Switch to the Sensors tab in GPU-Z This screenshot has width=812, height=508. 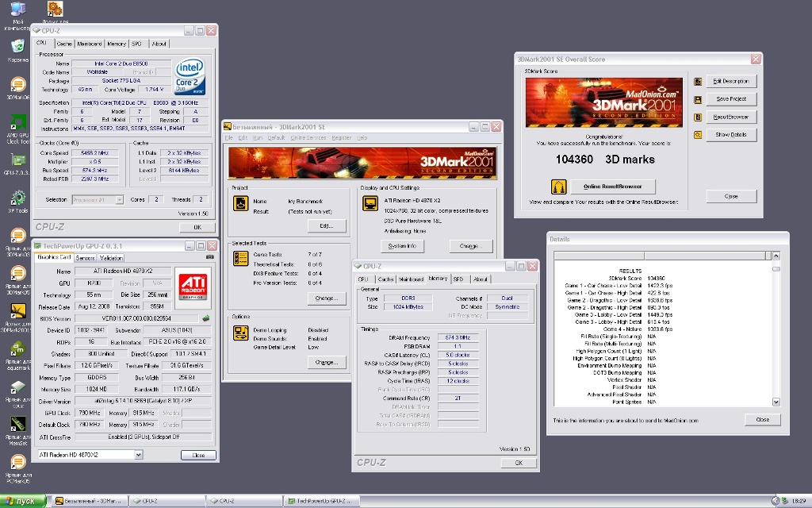point(86,258)
